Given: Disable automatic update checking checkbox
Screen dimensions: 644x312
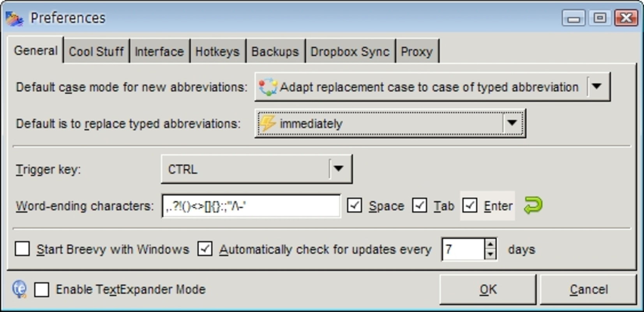Looking at the screenshot, I should click(x=205, y=249).
